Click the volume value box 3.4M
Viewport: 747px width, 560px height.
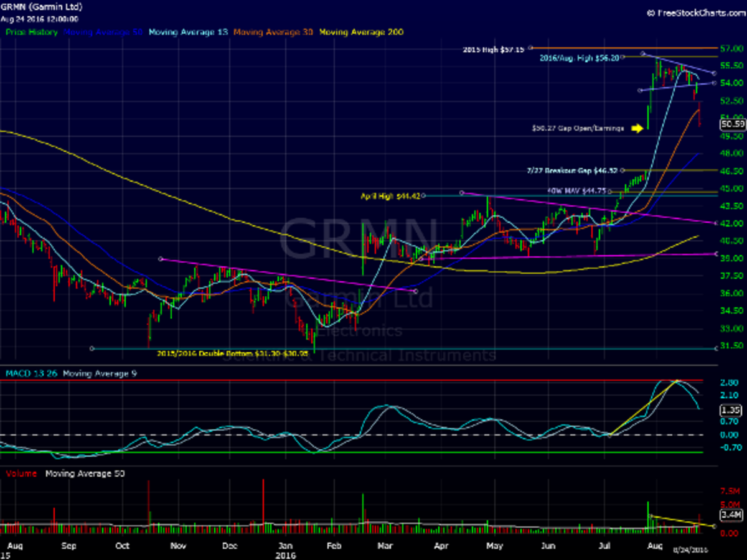730,515
